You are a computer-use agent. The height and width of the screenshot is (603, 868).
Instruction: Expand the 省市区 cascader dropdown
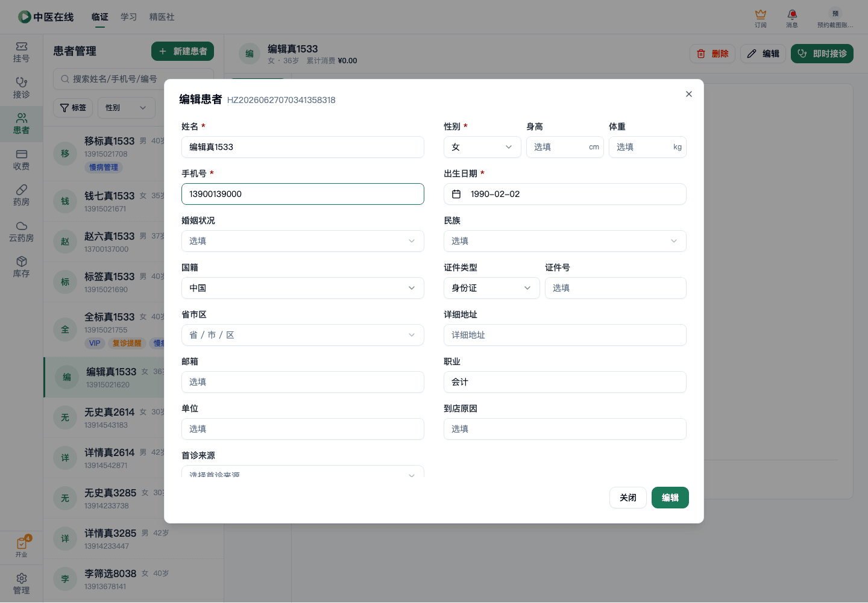click(303, 335)
